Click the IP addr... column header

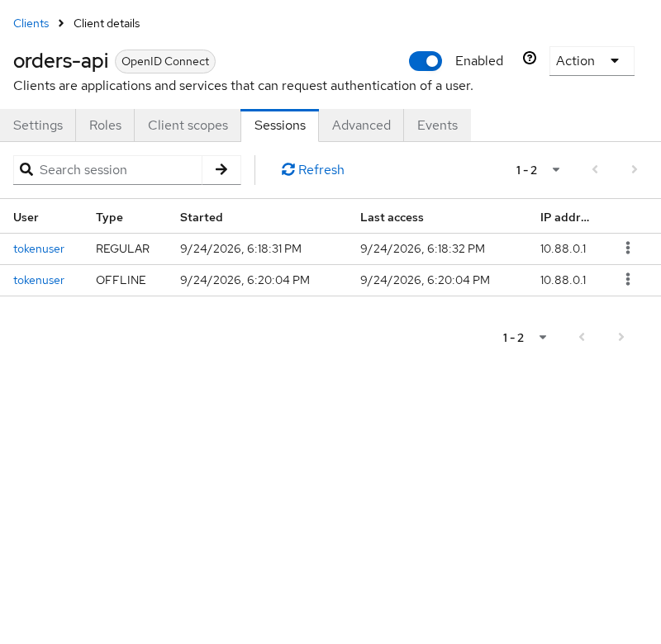[565, 217]
